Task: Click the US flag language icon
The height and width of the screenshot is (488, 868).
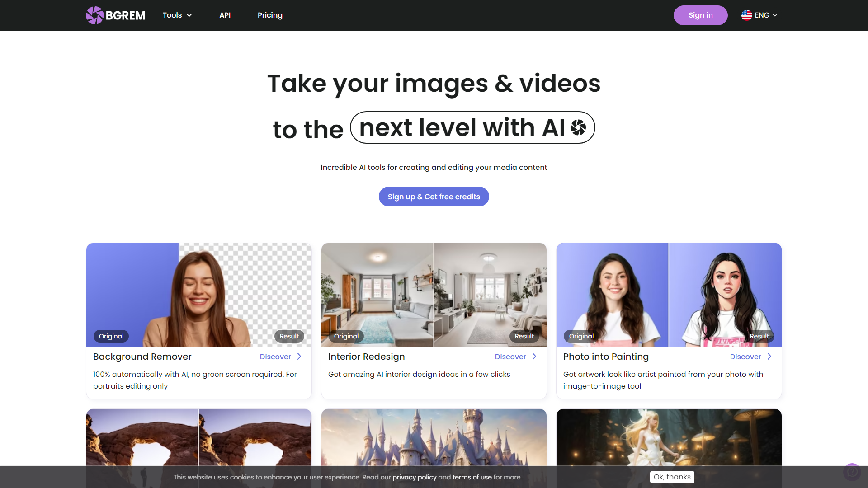Action: click(x=747, y=15)
